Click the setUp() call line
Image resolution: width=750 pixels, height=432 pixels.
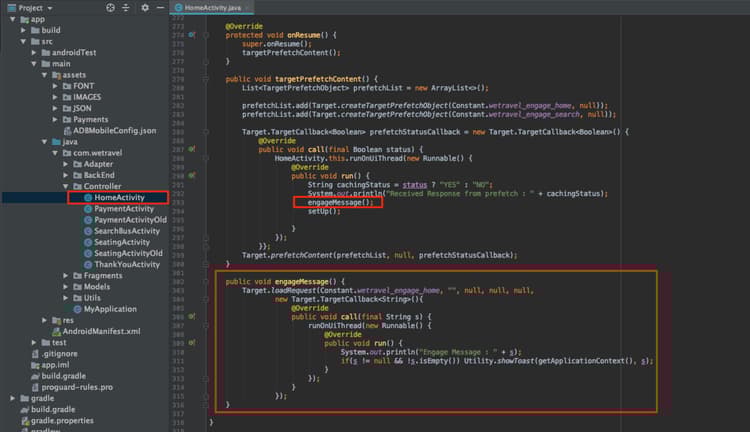pyautogui.click(x=324, y=211)
